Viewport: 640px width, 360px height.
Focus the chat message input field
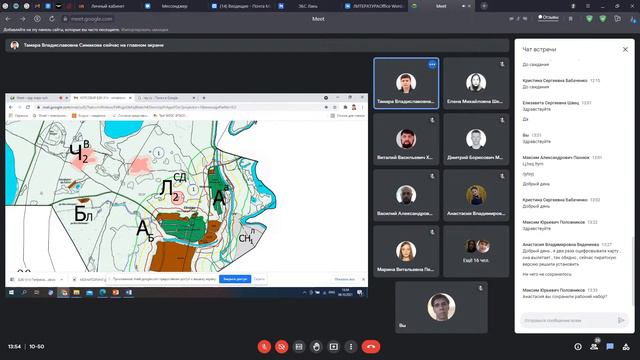(569, 320)
